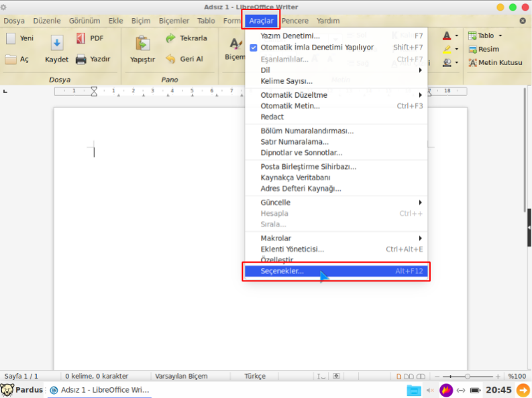Open the Yardım menu
The width and height of the screenshot is (532, 398).
tap(328, 21)
